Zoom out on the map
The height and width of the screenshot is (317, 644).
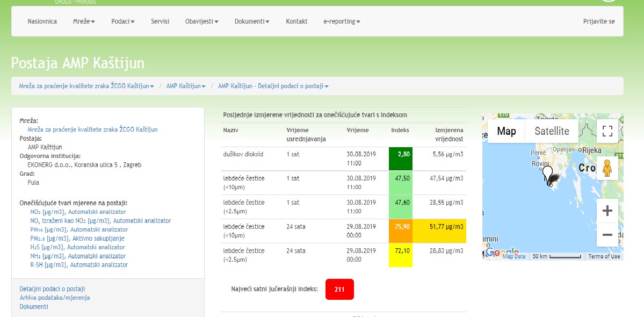[x=607, y=235]
